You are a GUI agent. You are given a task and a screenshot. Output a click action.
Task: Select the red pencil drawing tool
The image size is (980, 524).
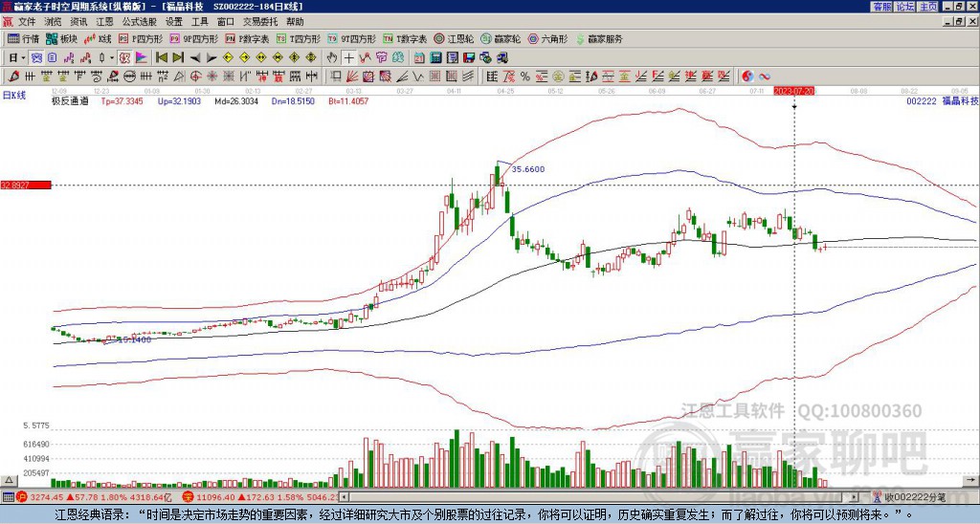13,76
